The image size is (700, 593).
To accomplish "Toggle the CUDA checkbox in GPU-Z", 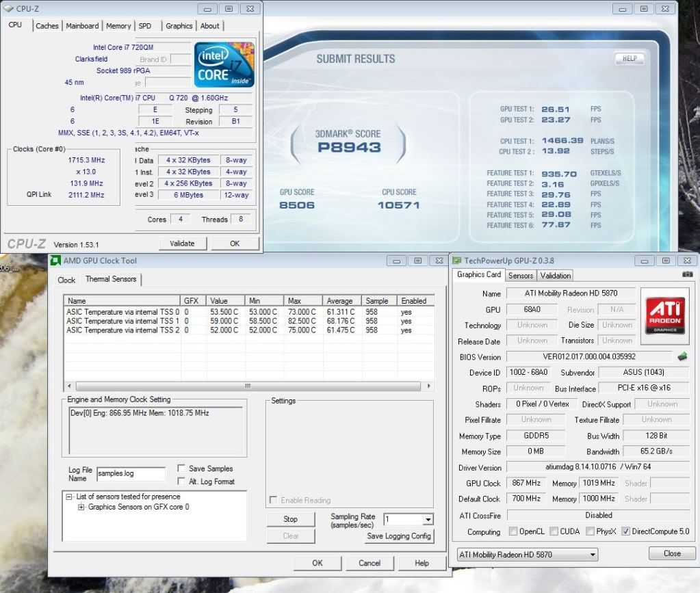I will tap(554, 531).
